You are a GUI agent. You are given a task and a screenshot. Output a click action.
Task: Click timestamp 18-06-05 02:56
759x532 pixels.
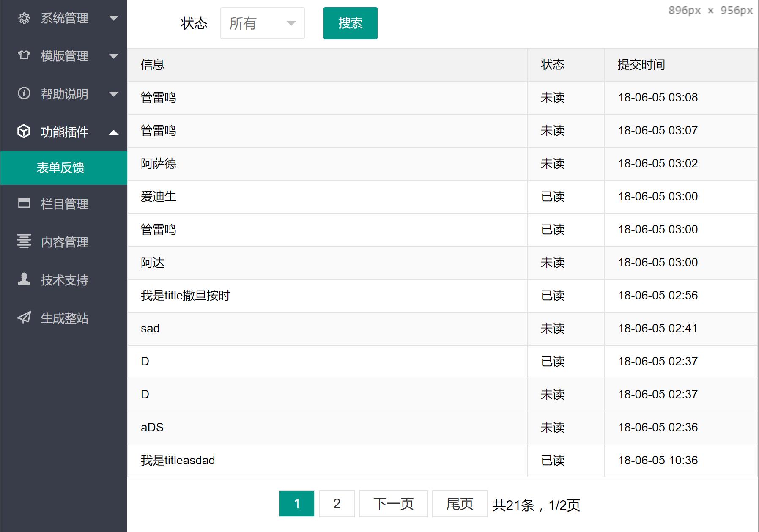(658, 296)
